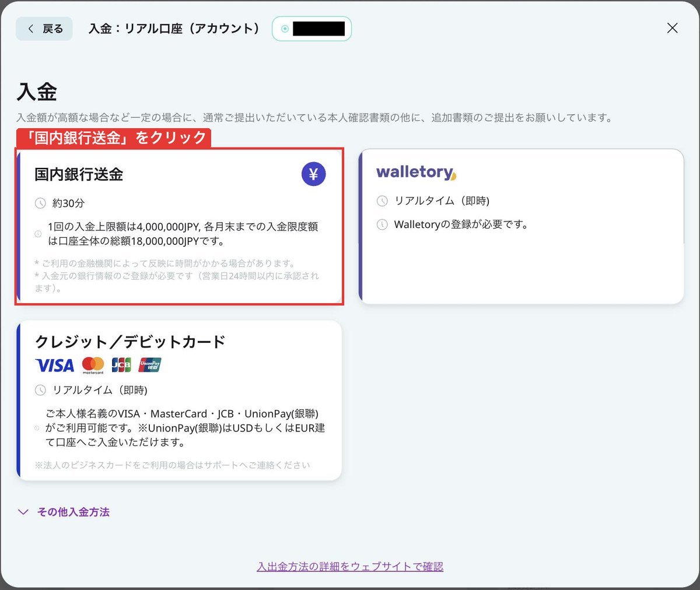Click the UnionPay logo

[x=150, y=366]
